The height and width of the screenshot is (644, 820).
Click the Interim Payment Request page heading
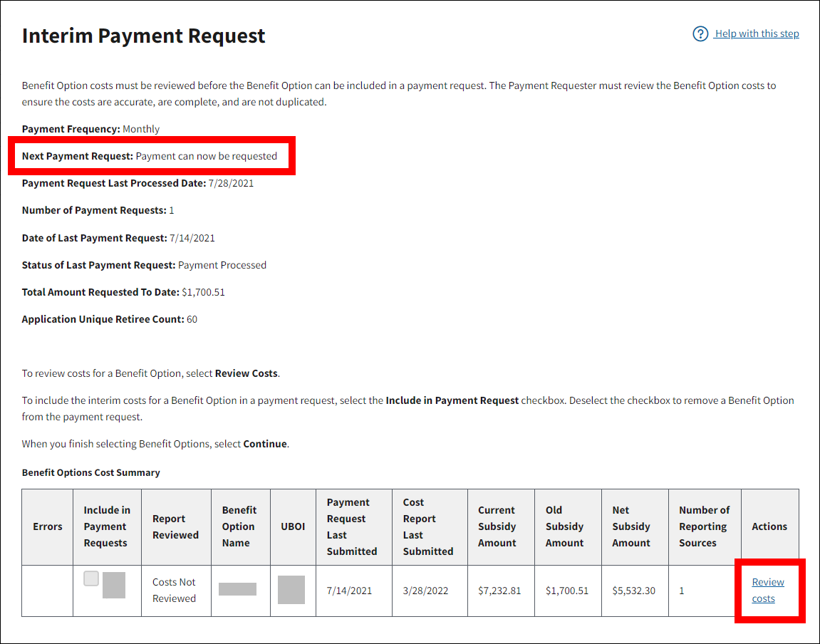144,36
